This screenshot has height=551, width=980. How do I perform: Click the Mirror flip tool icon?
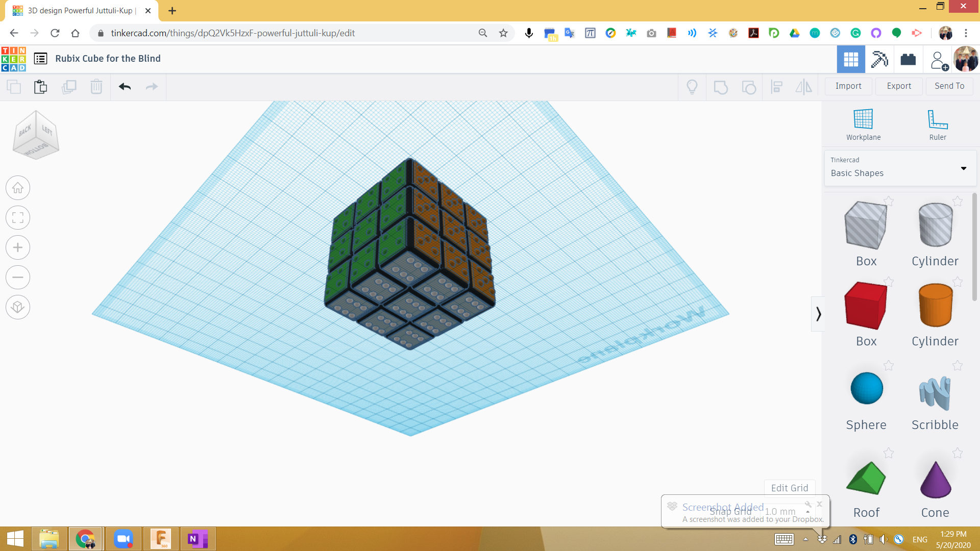point(804,87)
